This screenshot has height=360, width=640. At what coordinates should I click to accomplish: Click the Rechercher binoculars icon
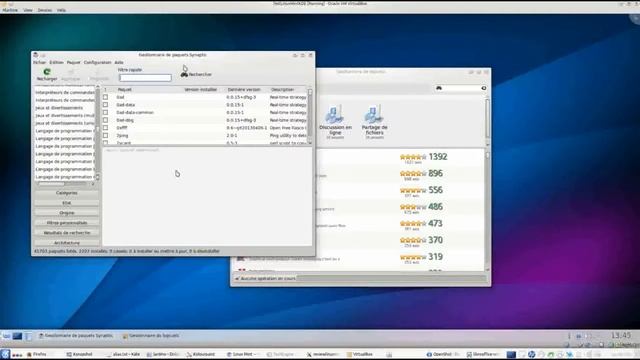click(x=184, y=74)
